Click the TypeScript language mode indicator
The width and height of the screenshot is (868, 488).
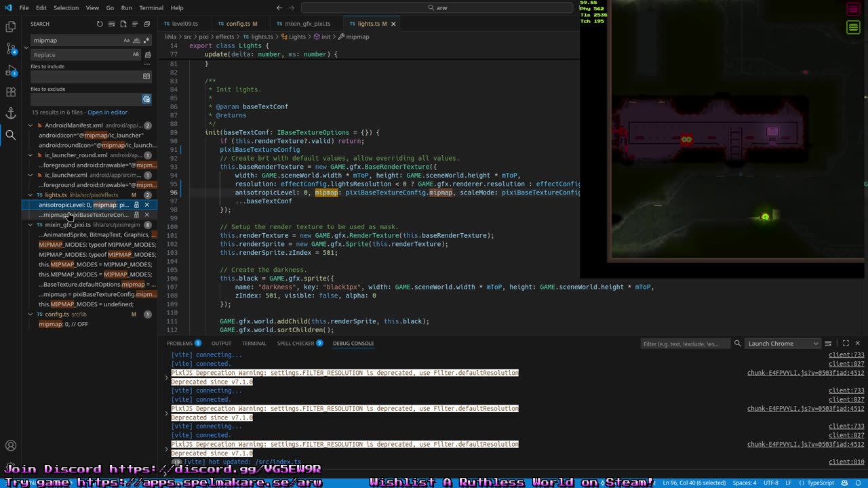coord(821,483)
